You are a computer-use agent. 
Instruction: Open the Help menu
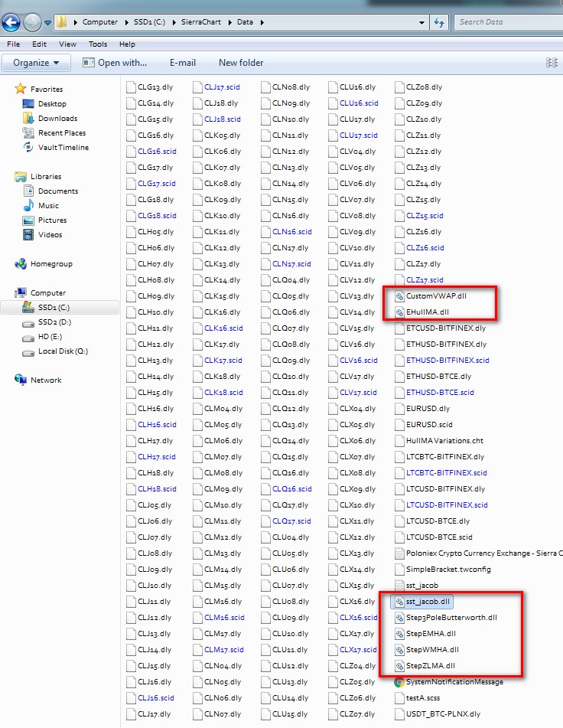(127, 44)
